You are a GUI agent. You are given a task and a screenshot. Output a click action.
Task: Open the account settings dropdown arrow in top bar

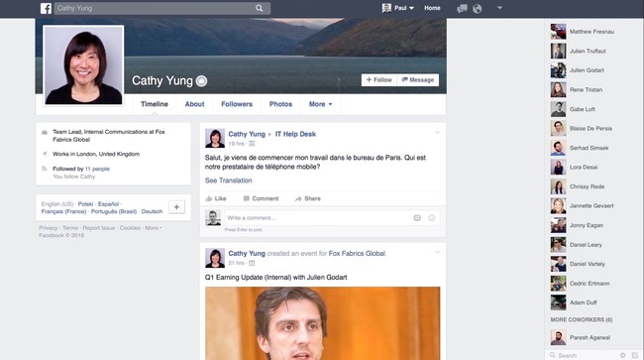click(x=499, y=8)
